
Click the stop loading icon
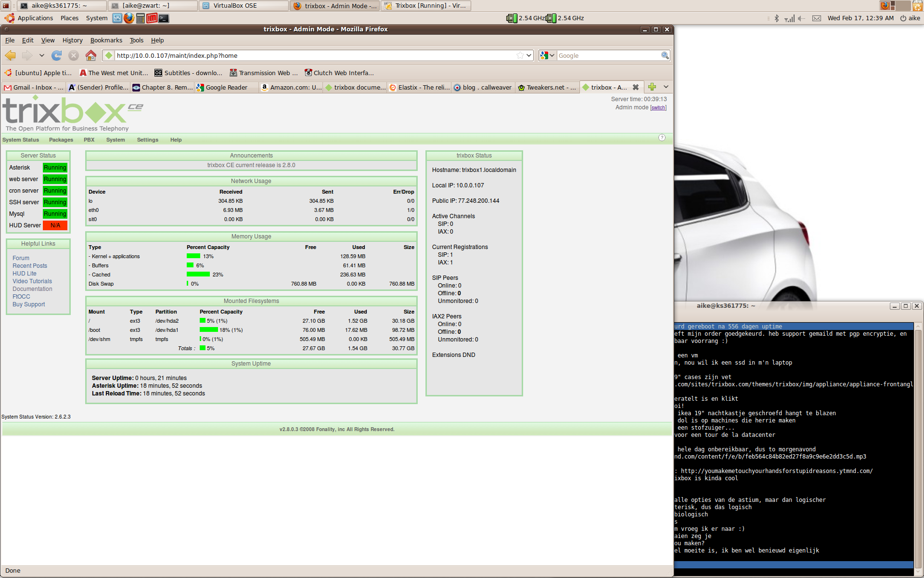74,56
